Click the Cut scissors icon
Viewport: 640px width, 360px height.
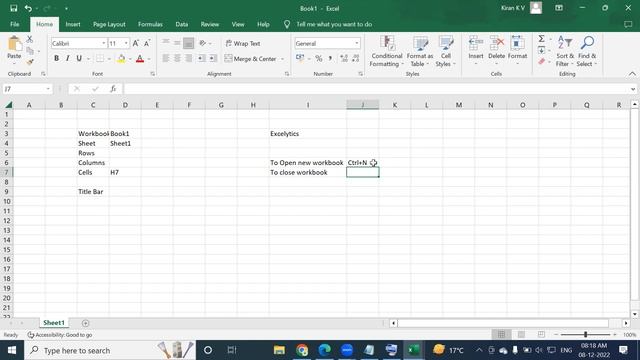29,39
